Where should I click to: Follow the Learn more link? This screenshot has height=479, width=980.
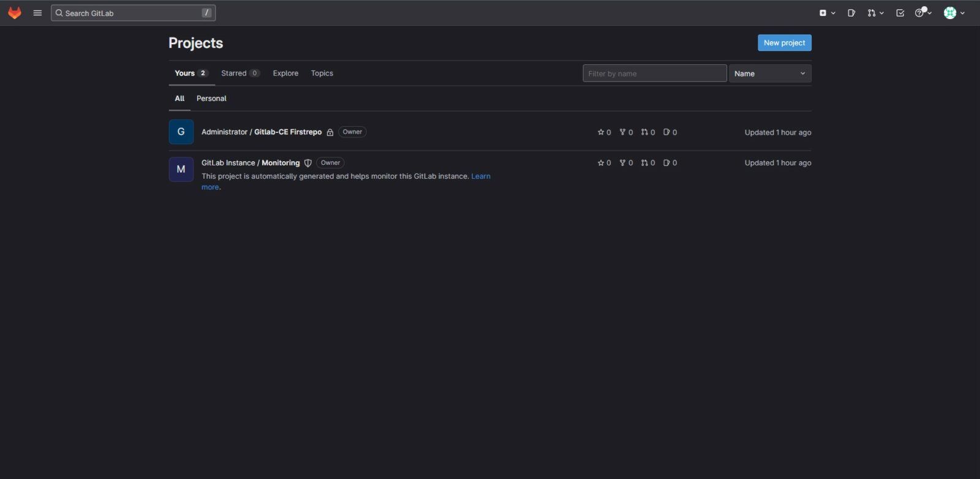(481, 176)
